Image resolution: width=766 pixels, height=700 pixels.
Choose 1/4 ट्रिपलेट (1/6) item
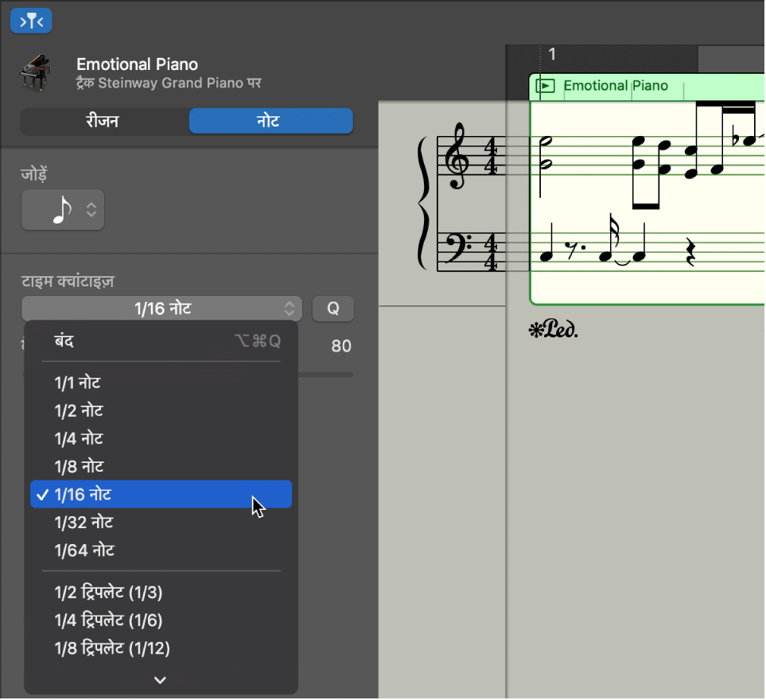[x=161, y=620]
